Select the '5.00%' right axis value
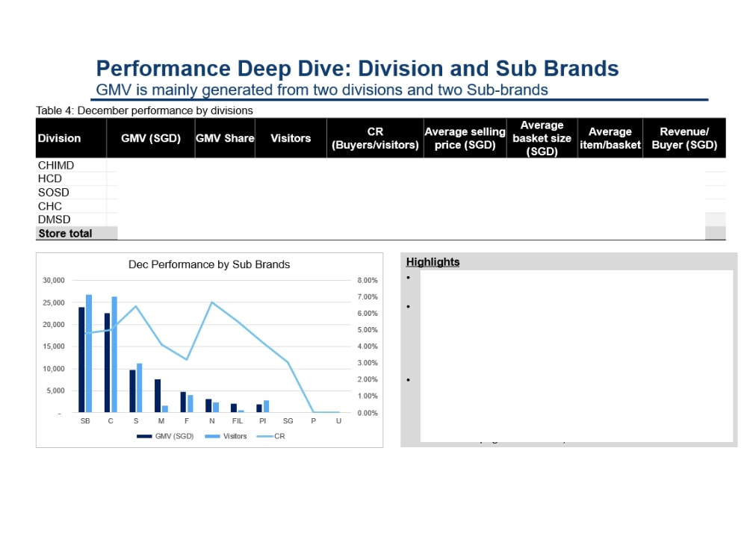Screen dimensions: 747x560 [368, 330]
